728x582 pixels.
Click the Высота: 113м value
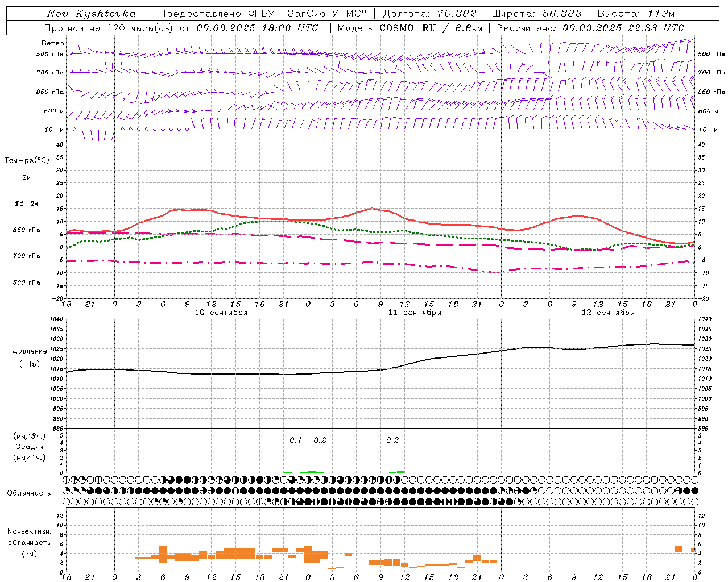pyautogui.click(x=636, y=14)
